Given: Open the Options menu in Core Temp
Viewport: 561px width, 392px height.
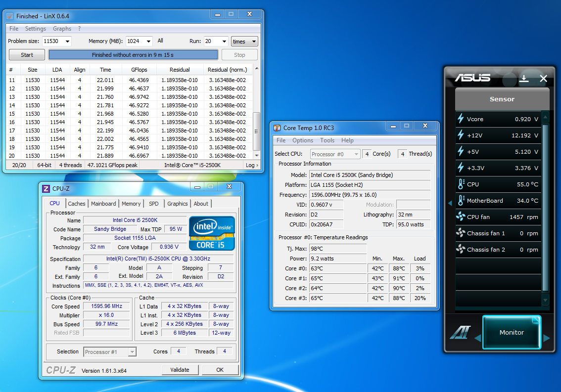Looking at the screenshot, I should pyautogui.click(x=303, y=140).
